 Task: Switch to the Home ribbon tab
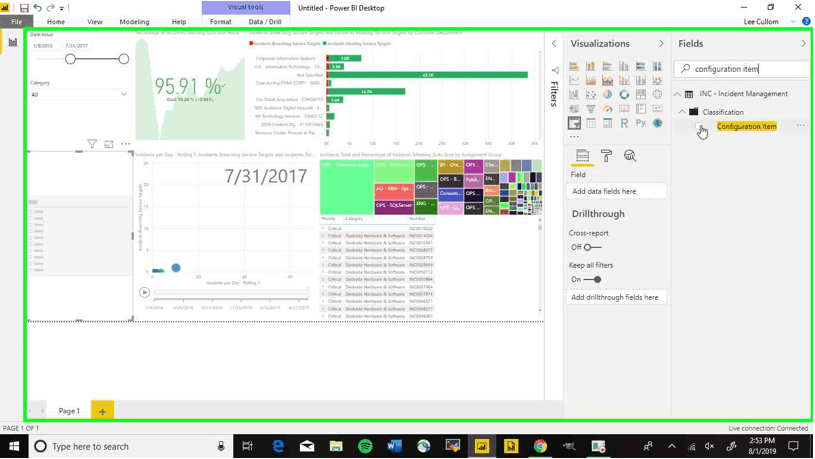point(56,22)
